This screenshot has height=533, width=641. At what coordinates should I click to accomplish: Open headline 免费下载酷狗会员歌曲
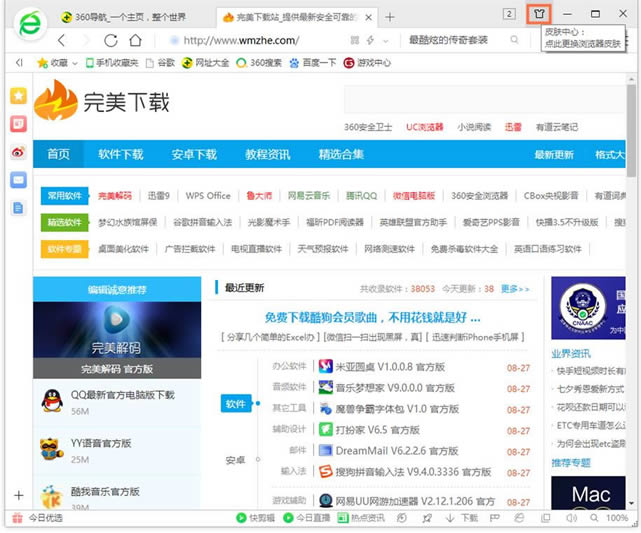click(x=372, y=318)
